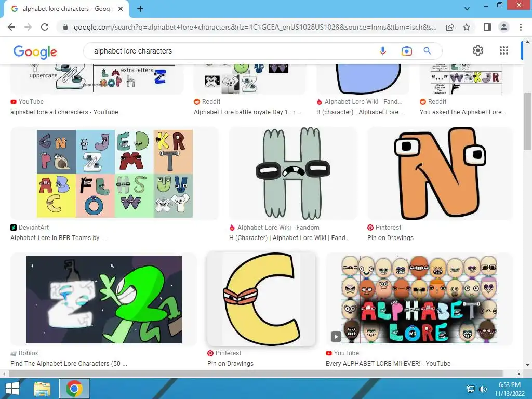
Task: Open the blue B character thumbnail
Action: click(363, 79)
